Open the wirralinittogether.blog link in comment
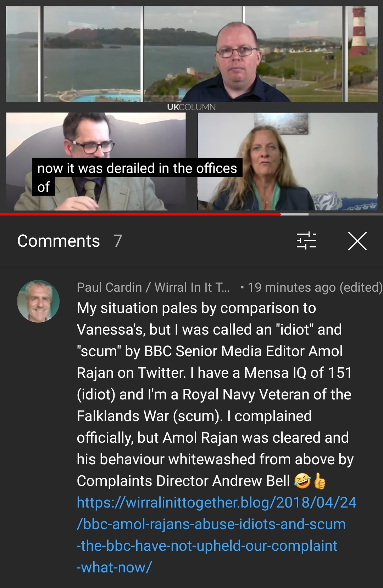The height and width of the screenshot is (588, 383). pos(216,535)
